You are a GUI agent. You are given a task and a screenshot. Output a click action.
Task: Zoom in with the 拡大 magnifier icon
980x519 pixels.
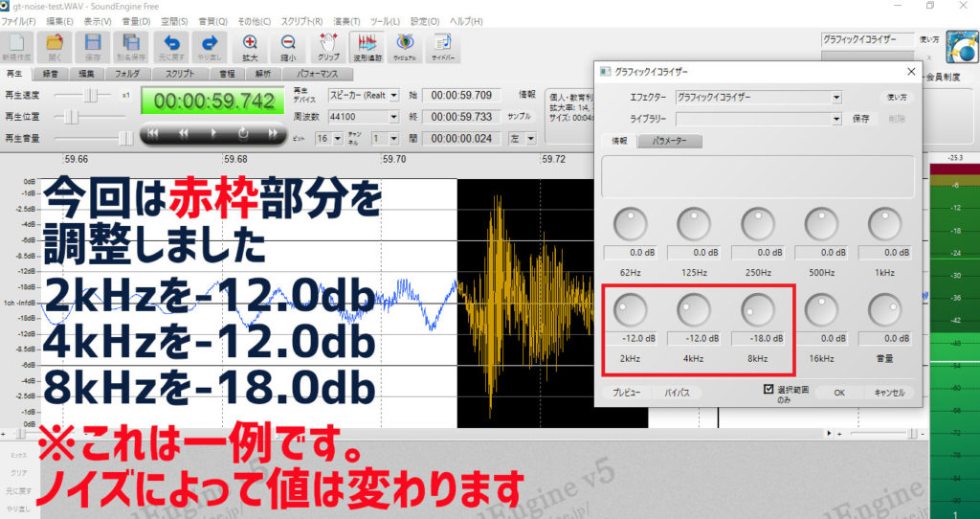click(x=250, y=47)
